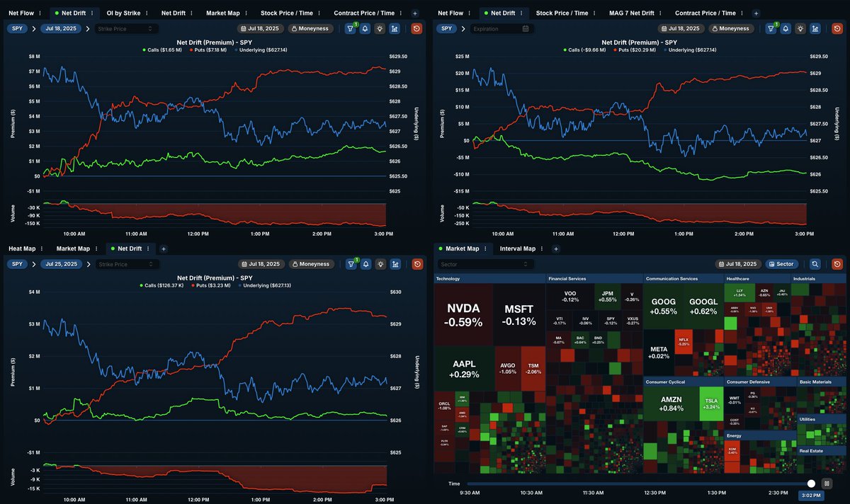The width and height of the screenshot is (850, 504).
Task: Add new tab after Interval Map tab
Action: click(555, 248)
